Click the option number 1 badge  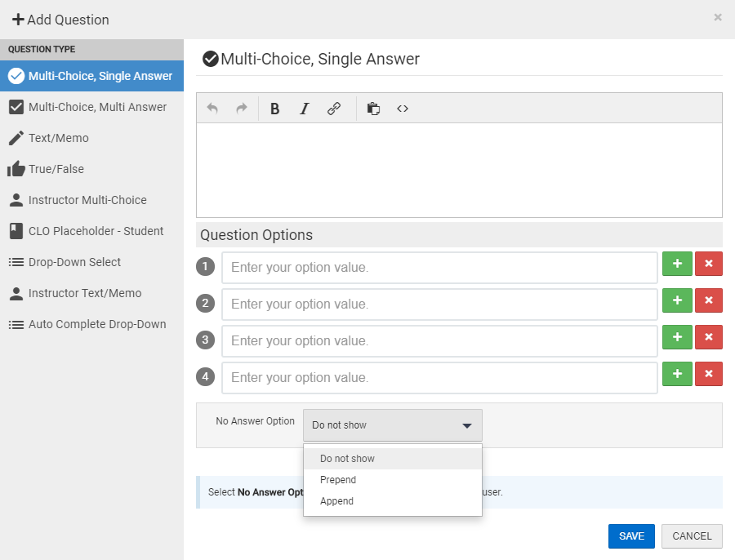click(205, 267)
